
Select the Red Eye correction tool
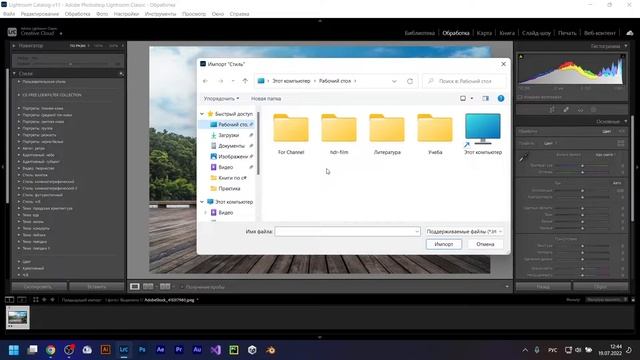coord(580,109)
